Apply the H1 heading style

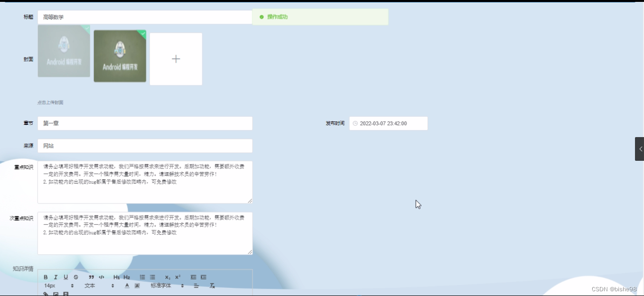116,277
